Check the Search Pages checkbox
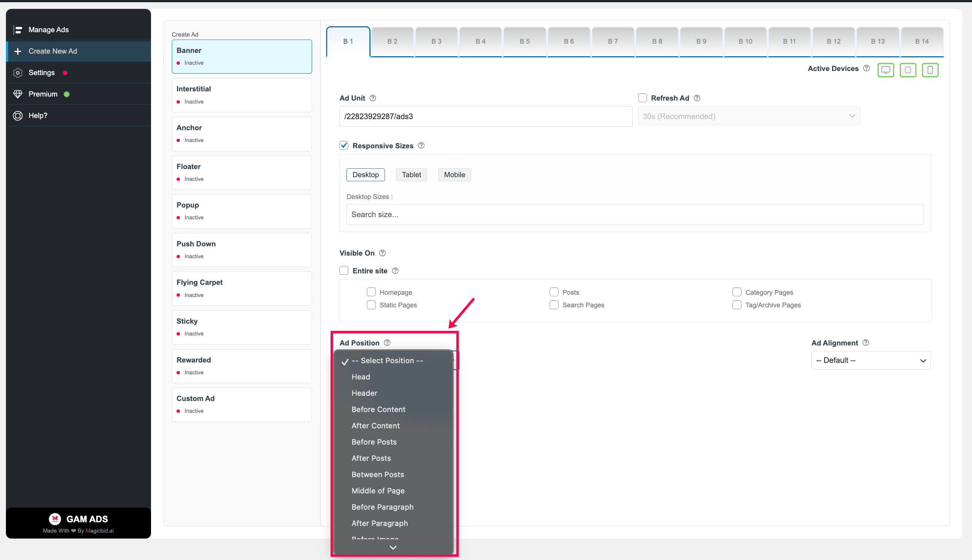The width and height of the screenshot is (972, 560). (554, 305)
